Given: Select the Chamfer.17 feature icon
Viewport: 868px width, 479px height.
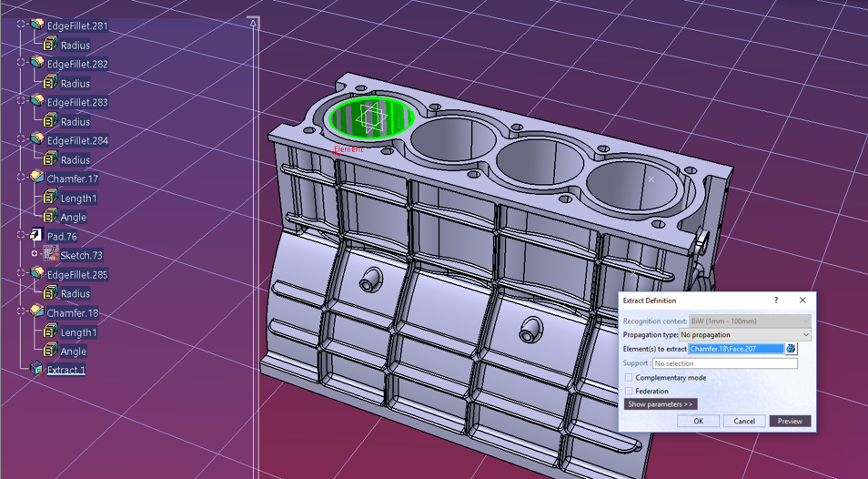Looking at the screenshot, I should tap(36, 178).
